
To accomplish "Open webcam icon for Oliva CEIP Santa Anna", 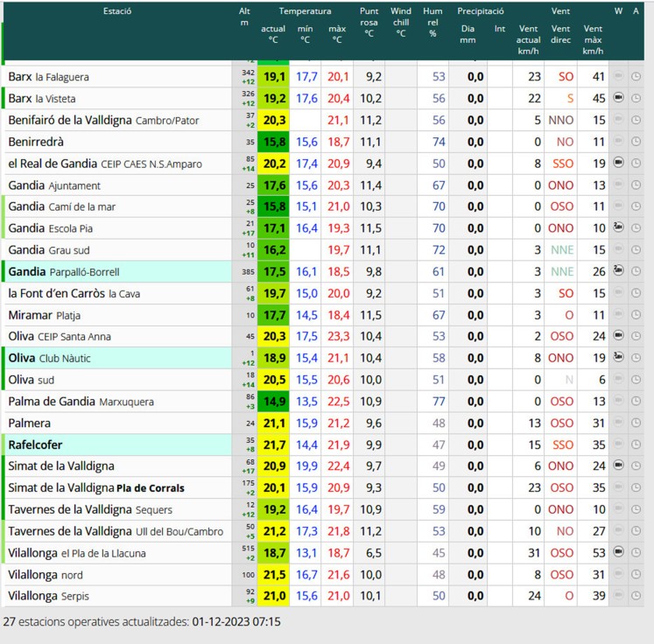I will pyautogui.click(x=619, y=335).
